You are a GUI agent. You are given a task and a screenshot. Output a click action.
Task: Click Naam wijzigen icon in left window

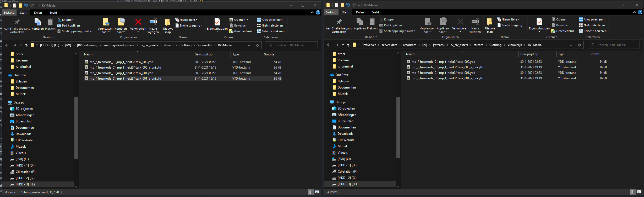[x=153, y=22]
